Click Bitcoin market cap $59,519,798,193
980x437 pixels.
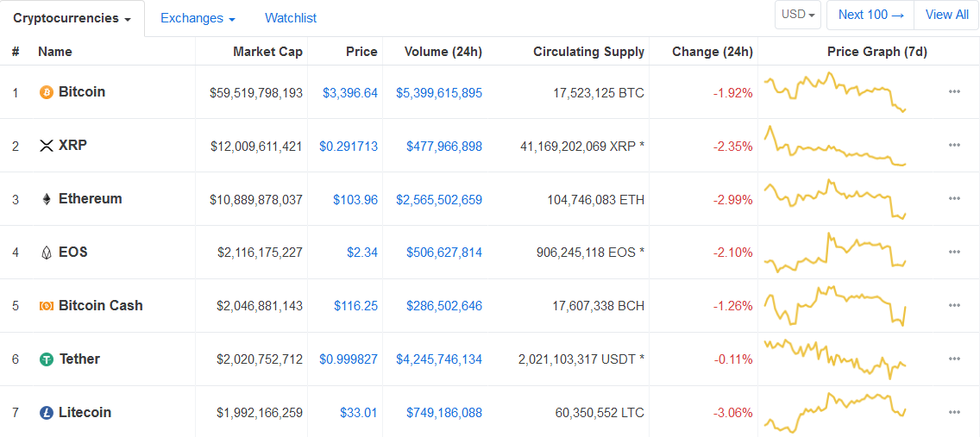click(256, 93)
